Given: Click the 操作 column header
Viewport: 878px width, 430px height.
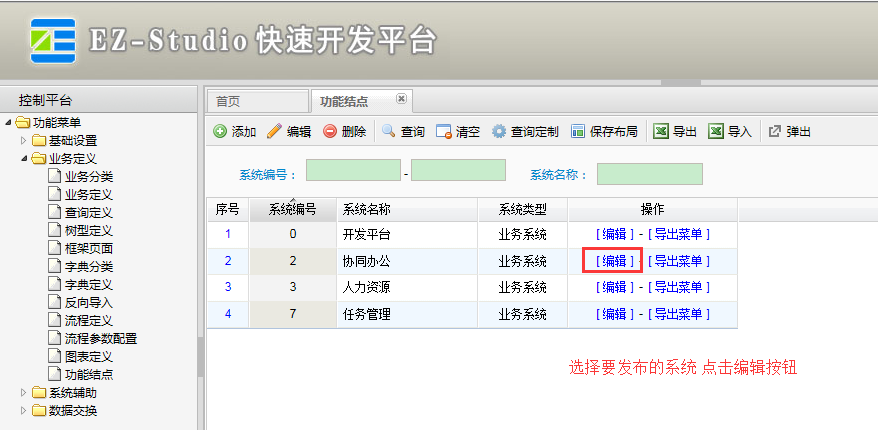Looking at the screenshot, I should (653, 209).
